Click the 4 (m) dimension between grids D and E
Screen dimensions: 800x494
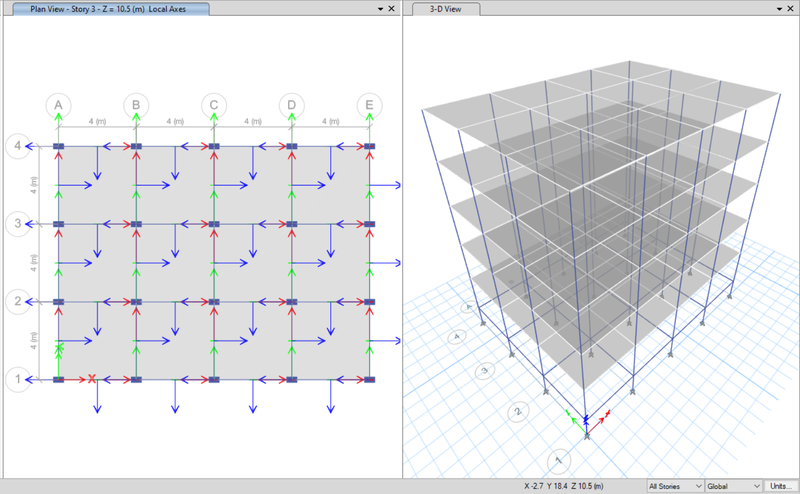click(x=331, y=121)
